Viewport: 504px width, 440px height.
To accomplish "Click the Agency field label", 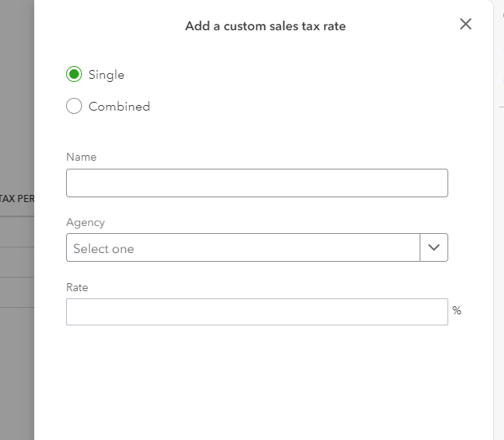I will 85,222.
